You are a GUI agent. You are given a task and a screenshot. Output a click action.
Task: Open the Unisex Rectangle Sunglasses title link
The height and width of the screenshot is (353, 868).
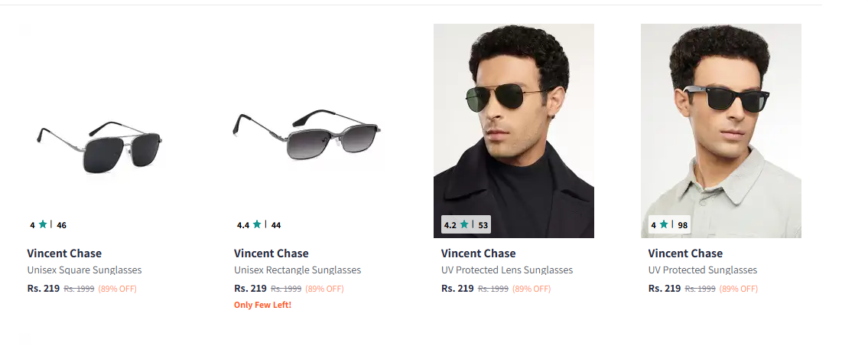tap(297, 270)
